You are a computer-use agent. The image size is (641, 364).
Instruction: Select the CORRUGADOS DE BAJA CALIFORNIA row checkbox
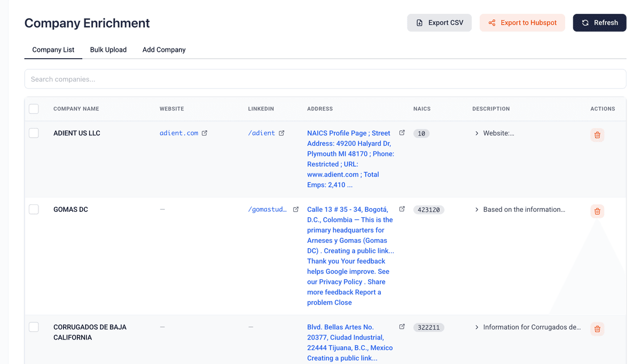click(34, 327)
